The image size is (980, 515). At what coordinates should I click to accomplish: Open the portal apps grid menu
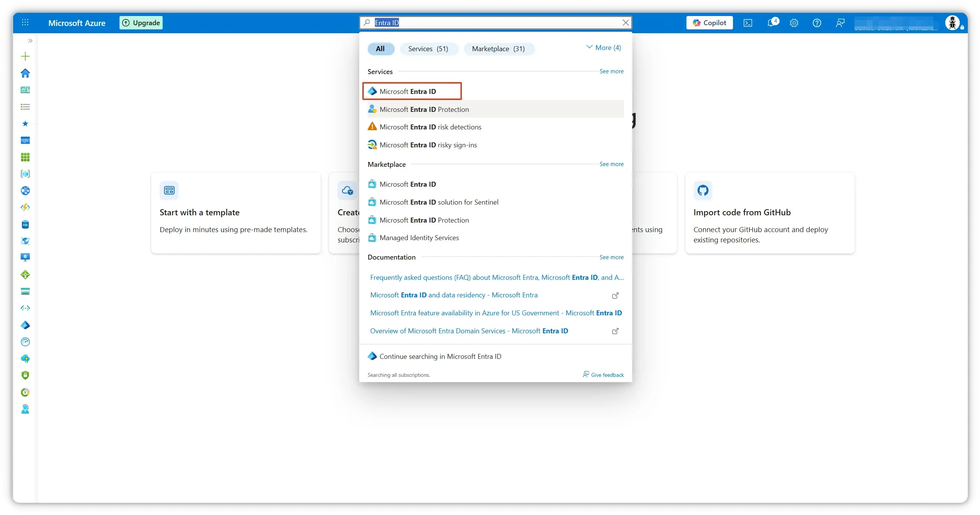tap(25, 23)
